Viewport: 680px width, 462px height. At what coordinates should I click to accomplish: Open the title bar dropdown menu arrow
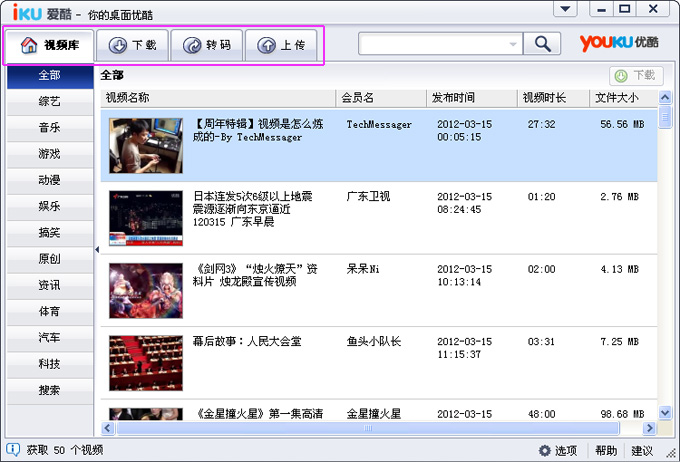click(x=567, y=9)
